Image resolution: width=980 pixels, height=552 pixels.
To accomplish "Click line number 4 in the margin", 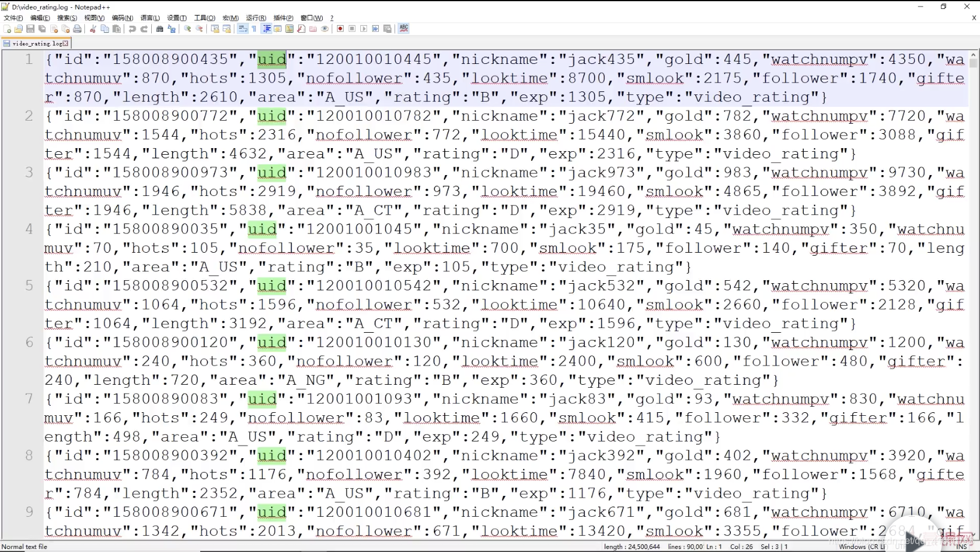I will click(x=29, y=229).
